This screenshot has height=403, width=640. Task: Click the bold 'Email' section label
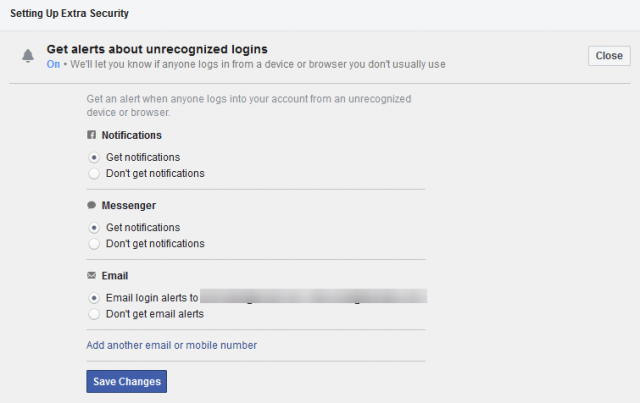tap(115, 275)
